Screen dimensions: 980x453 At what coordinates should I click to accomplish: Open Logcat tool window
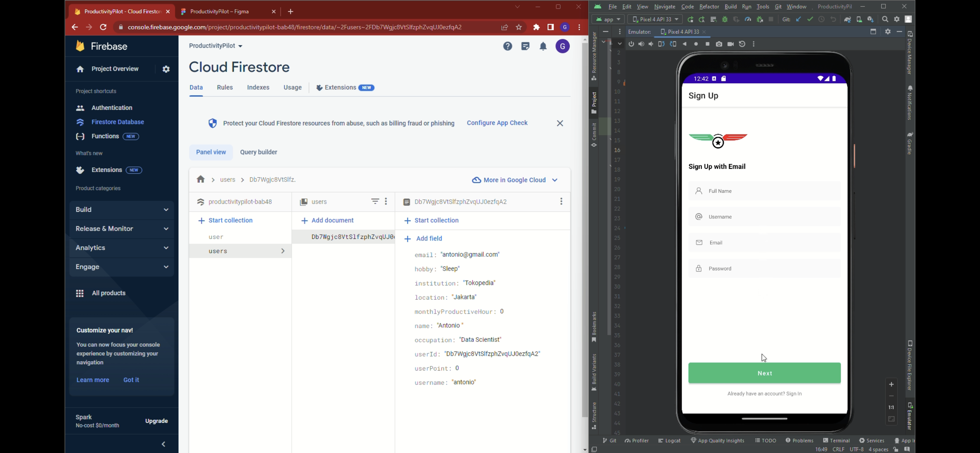coord(669,441)
